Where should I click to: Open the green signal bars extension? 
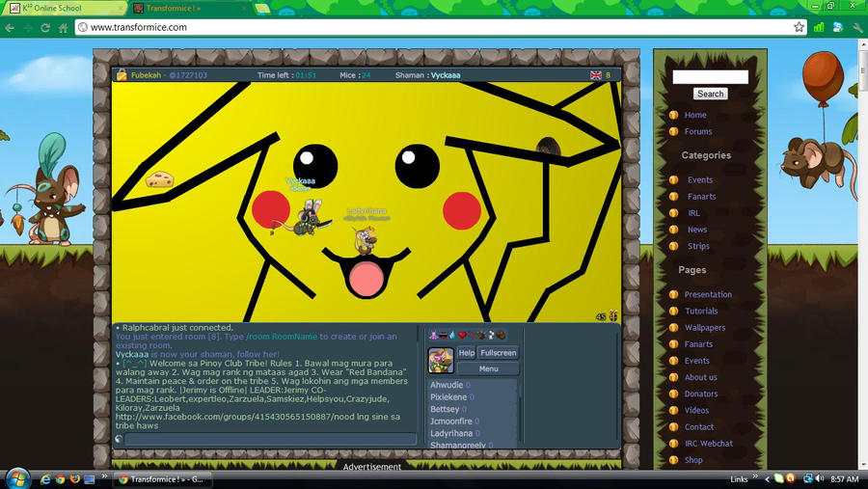[x=819, y=27]
